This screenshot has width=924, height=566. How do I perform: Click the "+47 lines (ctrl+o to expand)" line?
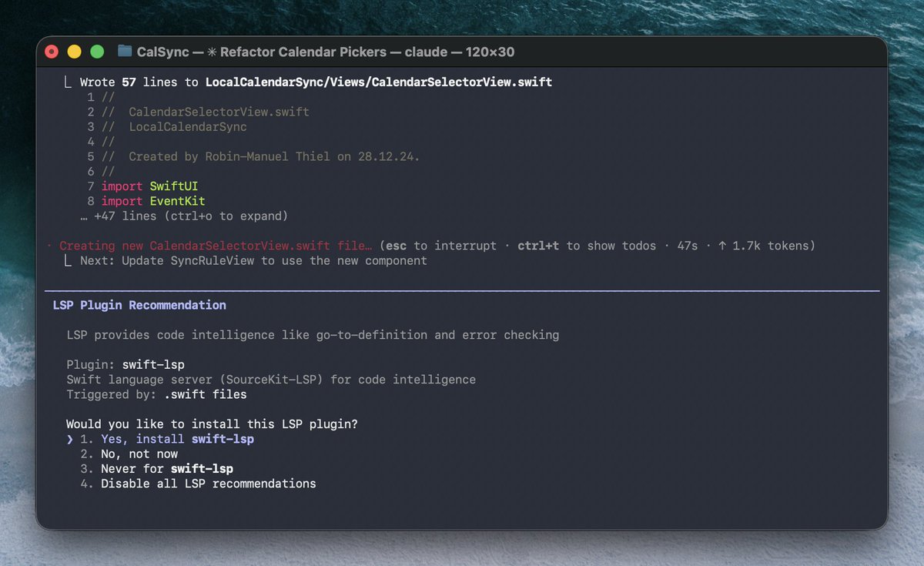click(184, 216)
